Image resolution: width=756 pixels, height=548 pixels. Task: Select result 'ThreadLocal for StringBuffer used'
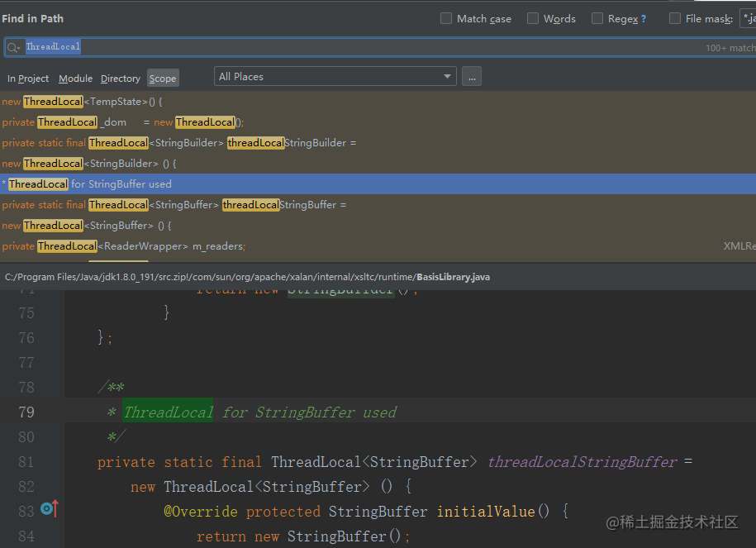(x=378, y=184)
